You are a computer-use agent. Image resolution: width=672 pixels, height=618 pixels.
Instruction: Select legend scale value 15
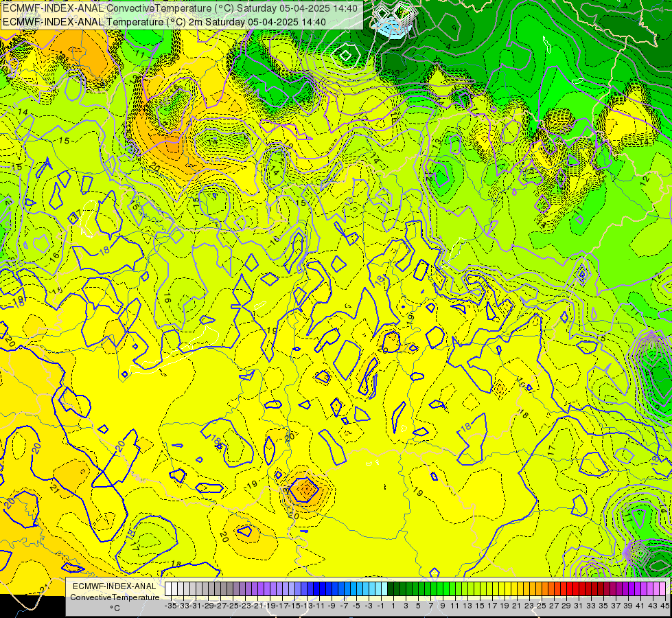(480, 606)
